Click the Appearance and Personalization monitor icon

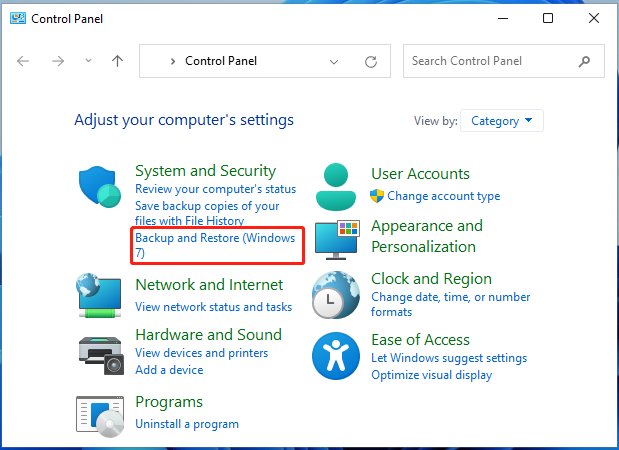click(338, 240)
